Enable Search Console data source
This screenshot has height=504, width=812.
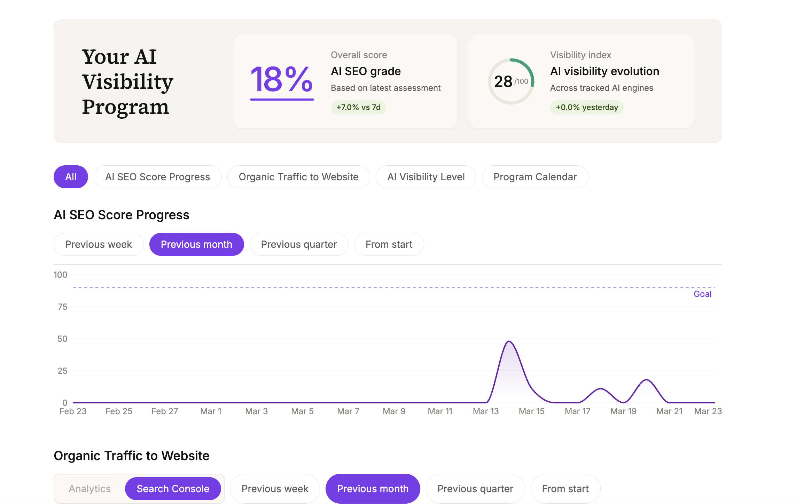[173, 488]
